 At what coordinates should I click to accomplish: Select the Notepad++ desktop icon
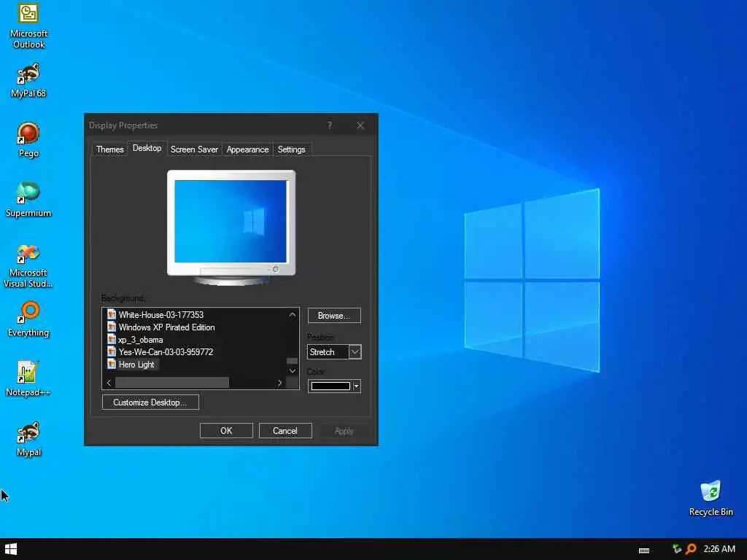[x=28, y=379]
